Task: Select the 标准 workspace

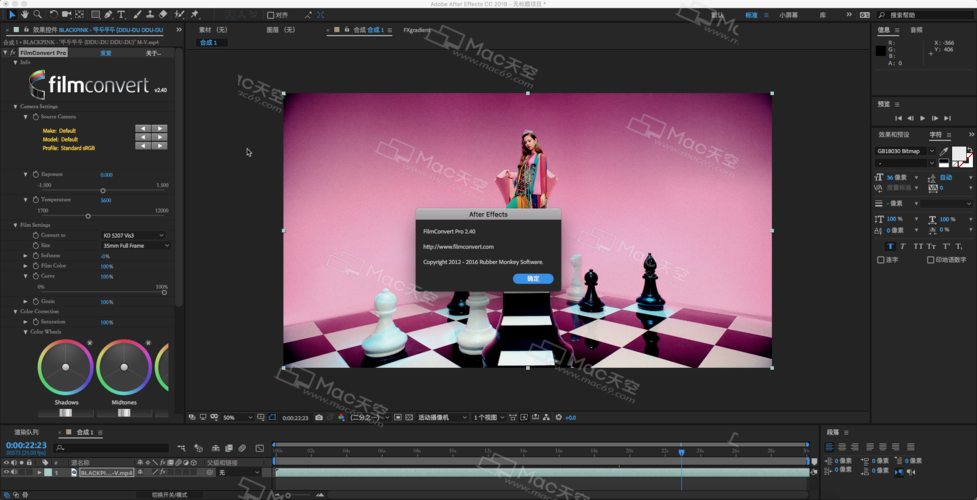Action: 753,15
